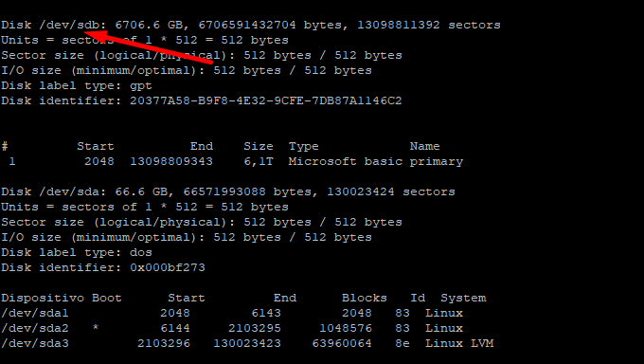Click the system type "Linux LVM"
The width and height of the screenshot is (644, 364).
[x=459, y=343]
